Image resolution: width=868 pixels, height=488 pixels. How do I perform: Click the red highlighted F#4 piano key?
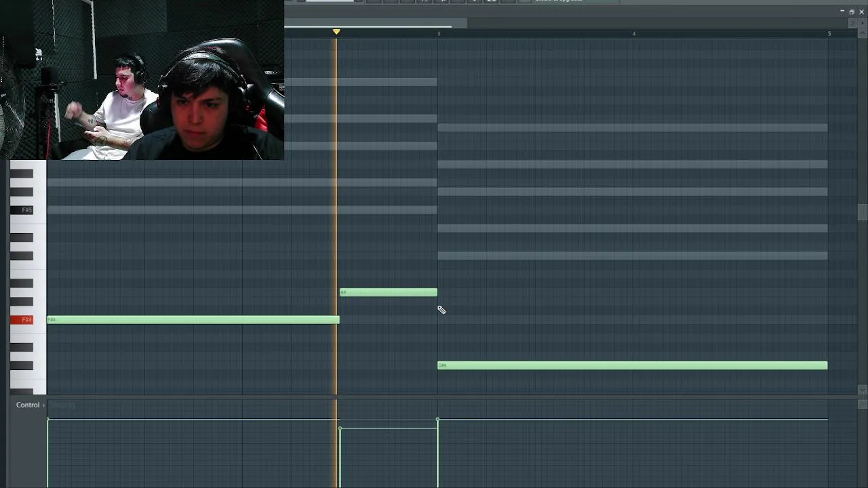click(x=22, y=319)
